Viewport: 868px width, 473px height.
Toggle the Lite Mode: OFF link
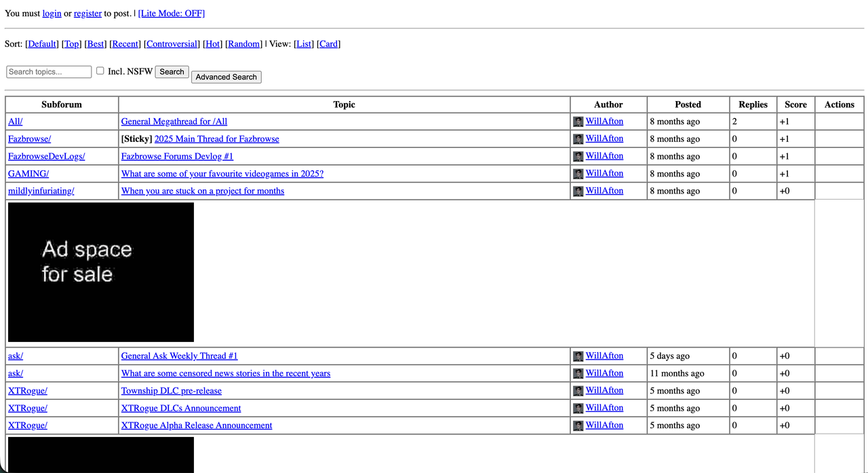point(172,13)
